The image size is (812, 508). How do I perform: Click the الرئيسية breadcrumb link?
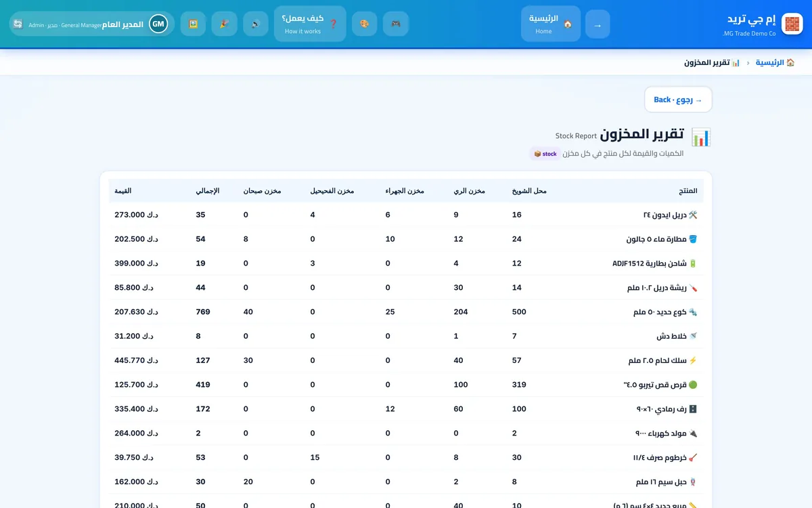coord(775,62)
